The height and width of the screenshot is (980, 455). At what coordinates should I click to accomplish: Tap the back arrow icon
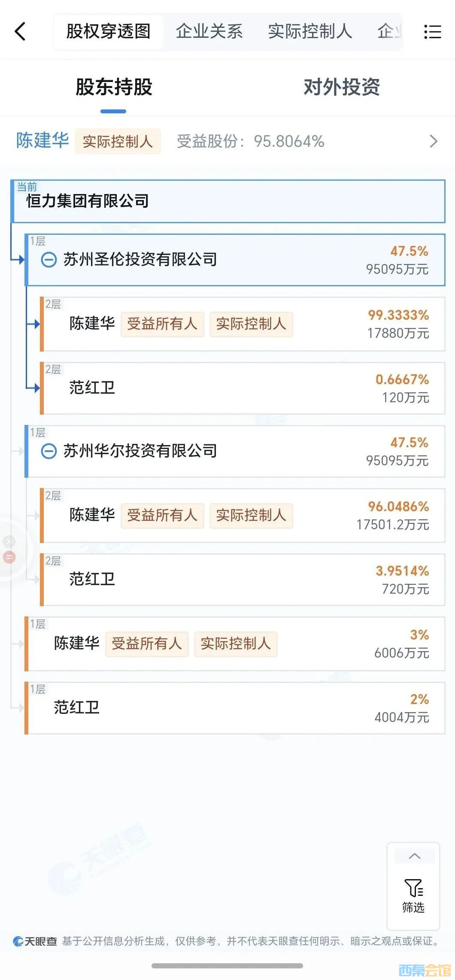(x=20, y=31)
